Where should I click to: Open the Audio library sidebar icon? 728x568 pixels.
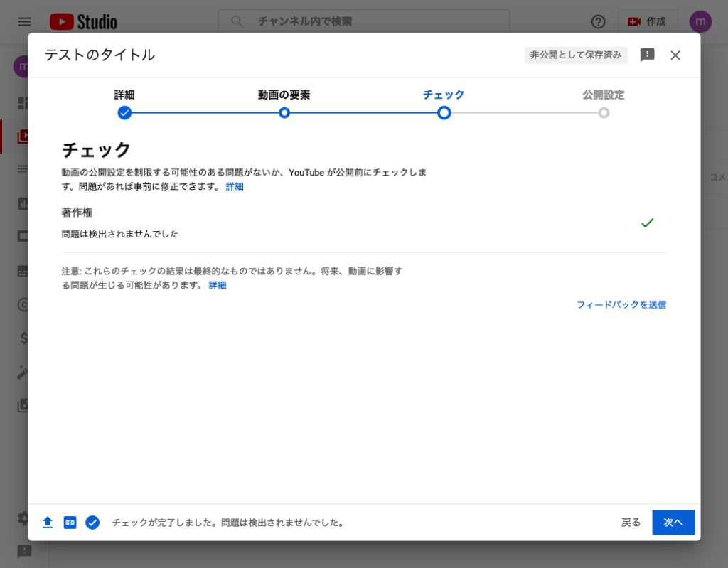pos(24,405)
